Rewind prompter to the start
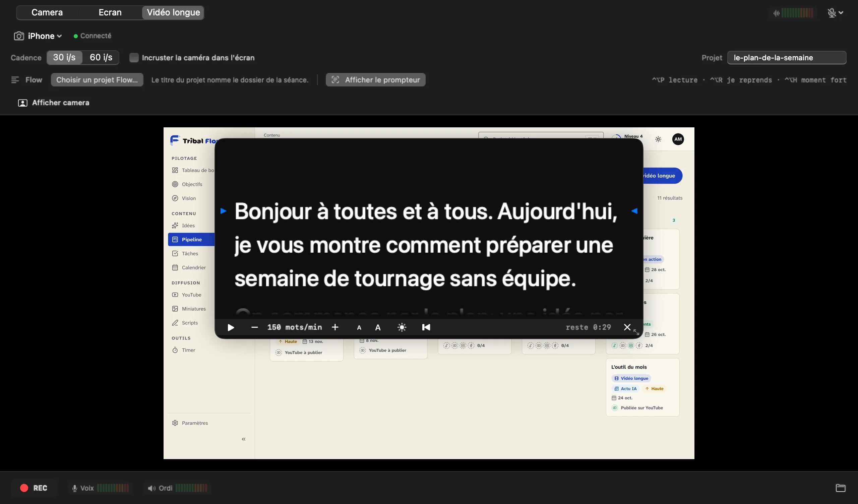 click(x=426, y=327)
